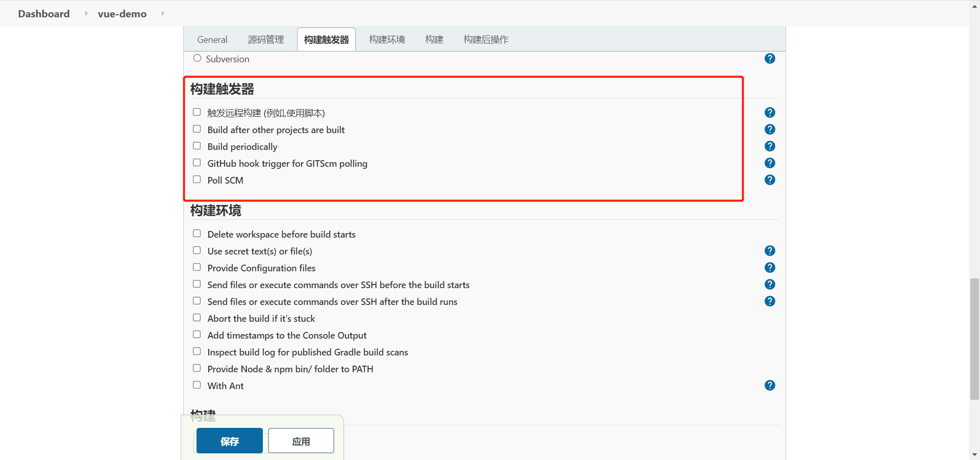Check Build after other projects are built
The image size is (980, 460).
click(197, 129)
